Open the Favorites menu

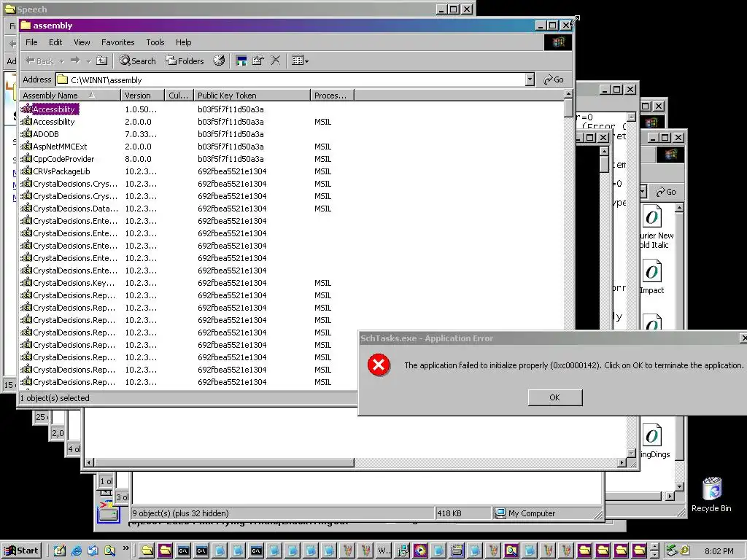point(117,42)
